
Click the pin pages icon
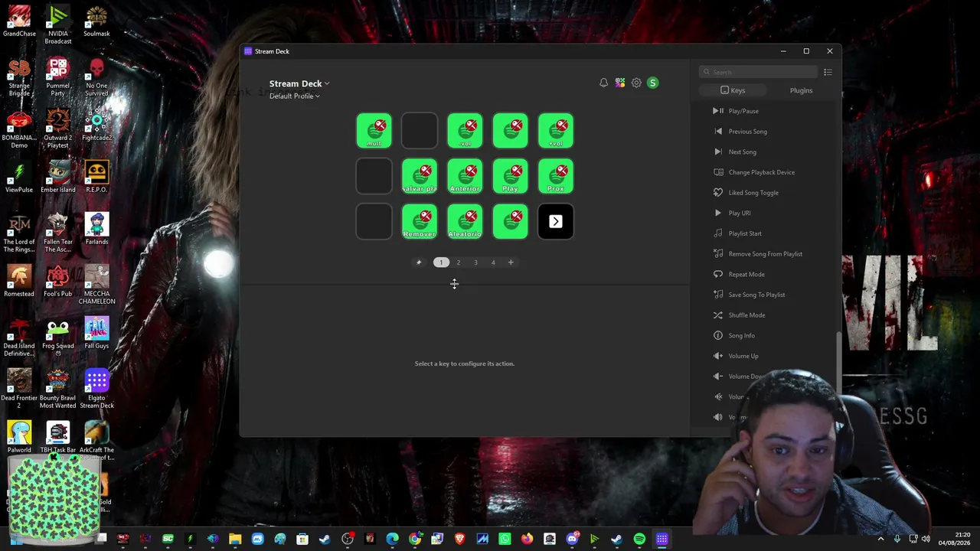click(419, 262)
